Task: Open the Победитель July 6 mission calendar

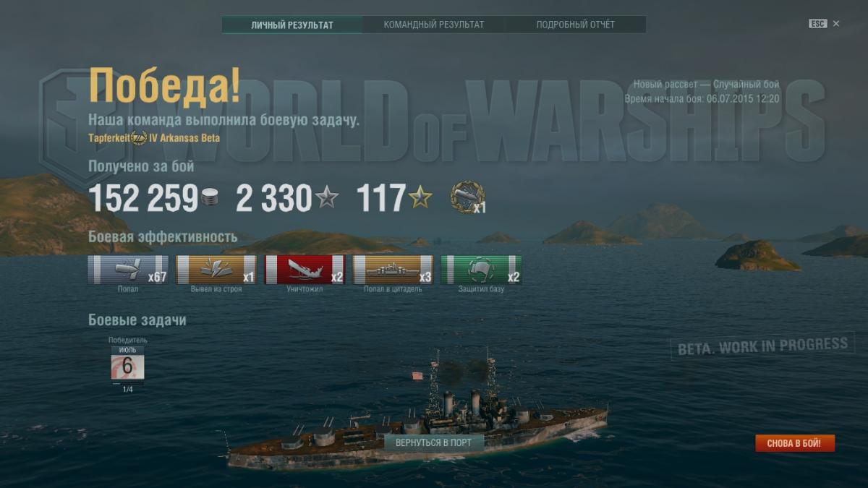Action: coord(127,363)
